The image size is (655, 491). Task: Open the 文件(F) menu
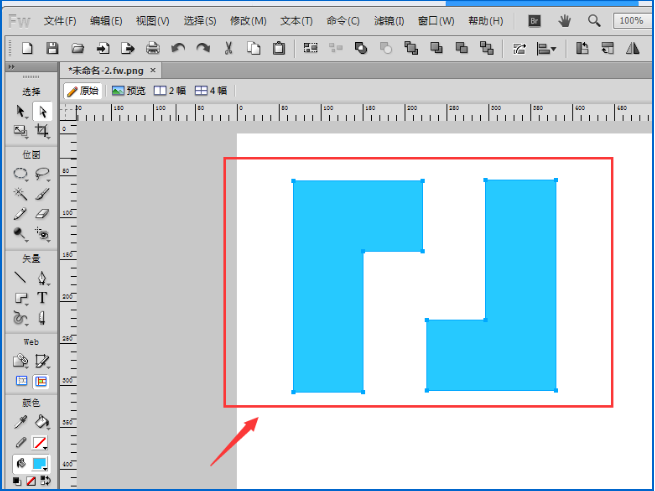click(60, 20)
